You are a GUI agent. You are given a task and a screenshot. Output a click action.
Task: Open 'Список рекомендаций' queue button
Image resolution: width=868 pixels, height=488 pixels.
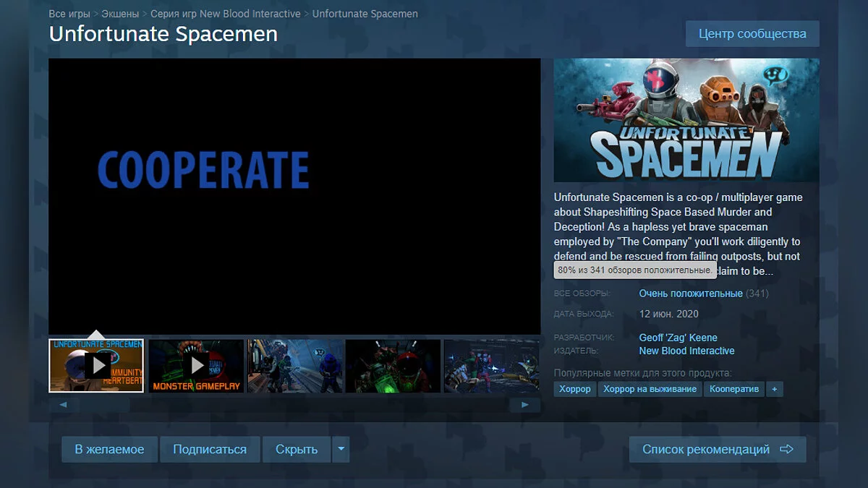[x=718, y=449]
